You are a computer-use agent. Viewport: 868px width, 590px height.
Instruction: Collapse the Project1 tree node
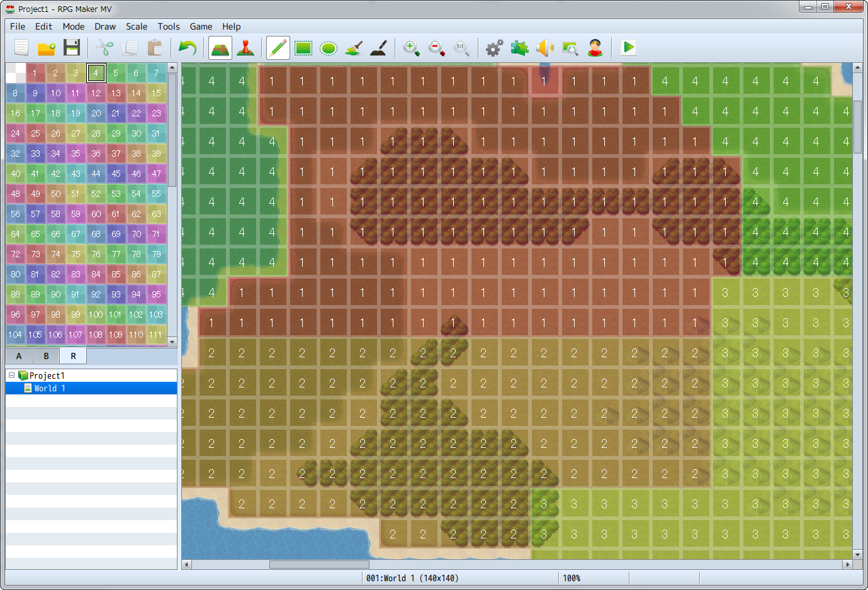pos(11,376)
